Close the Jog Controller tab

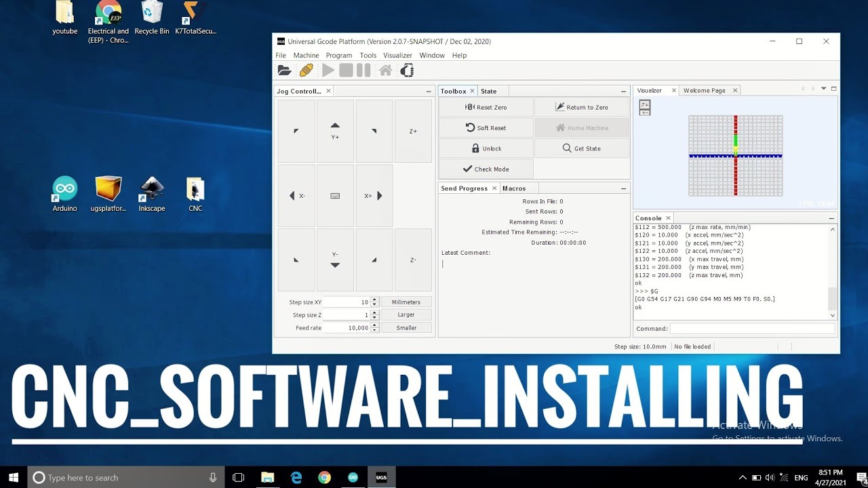[x=328, y=91]
